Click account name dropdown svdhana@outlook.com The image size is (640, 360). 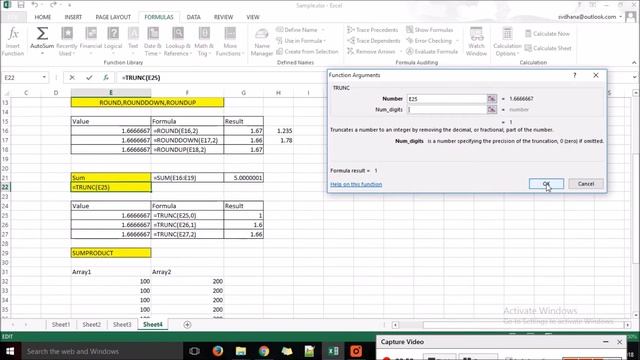(x=590, y=17)
